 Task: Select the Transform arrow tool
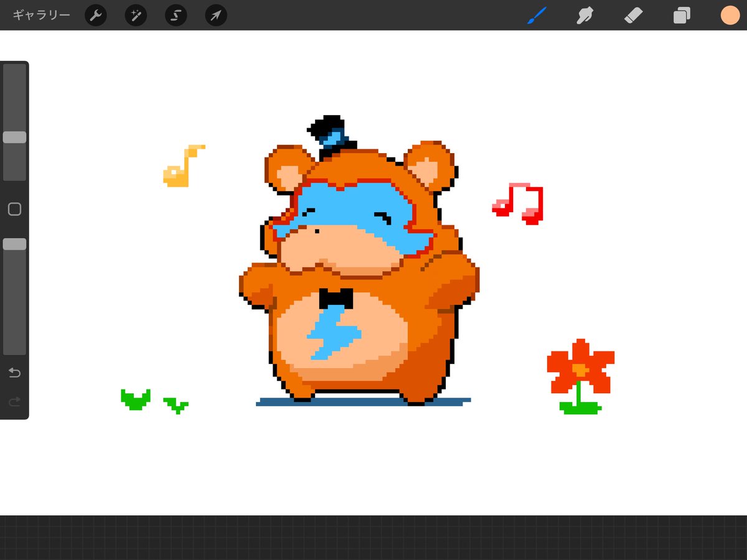[215, 16]
